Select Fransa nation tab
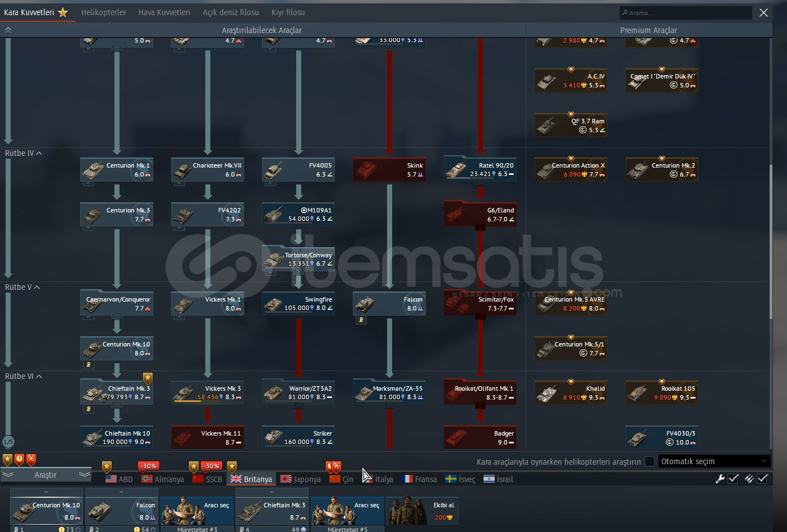This screenshot has height=532, width=787. [x=419, y=479]
